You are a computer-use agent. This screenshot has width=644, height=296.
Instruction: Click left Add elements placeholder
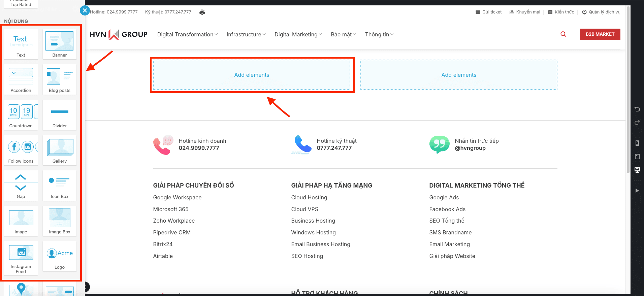[x=252, y=75]
